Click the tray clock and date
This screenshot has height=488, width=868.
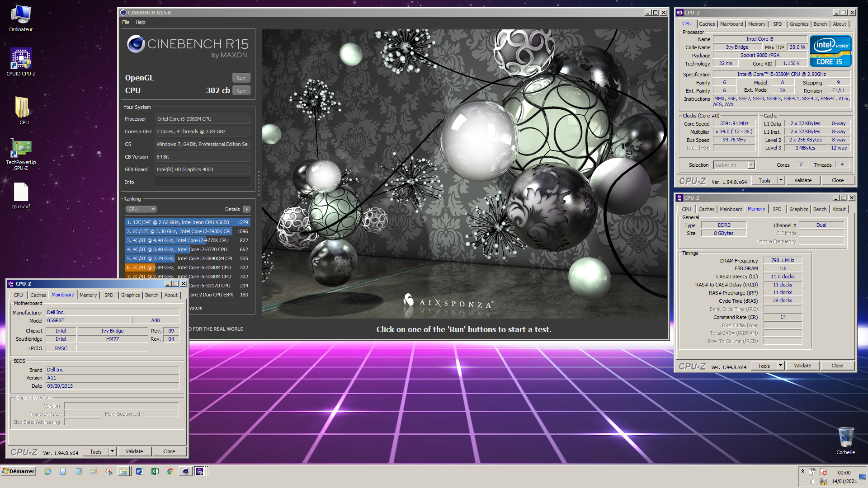click(x=844, y=477)
